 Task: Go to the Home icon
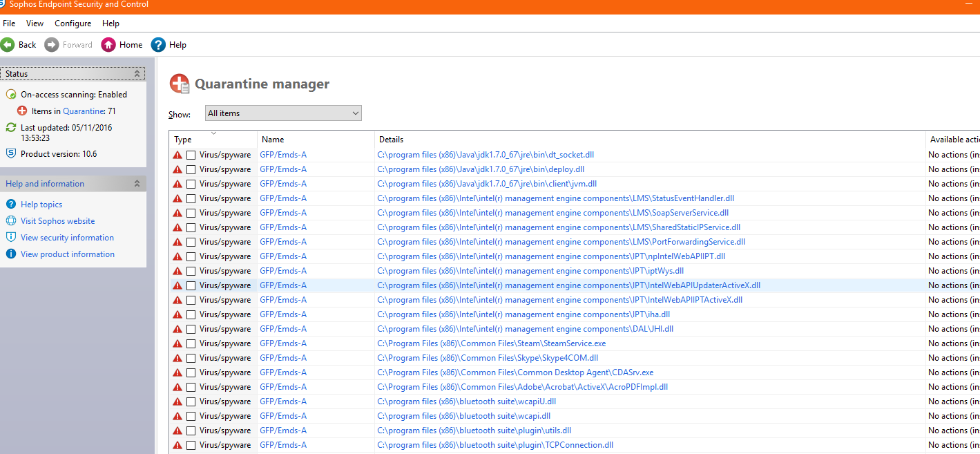(108, 45)
